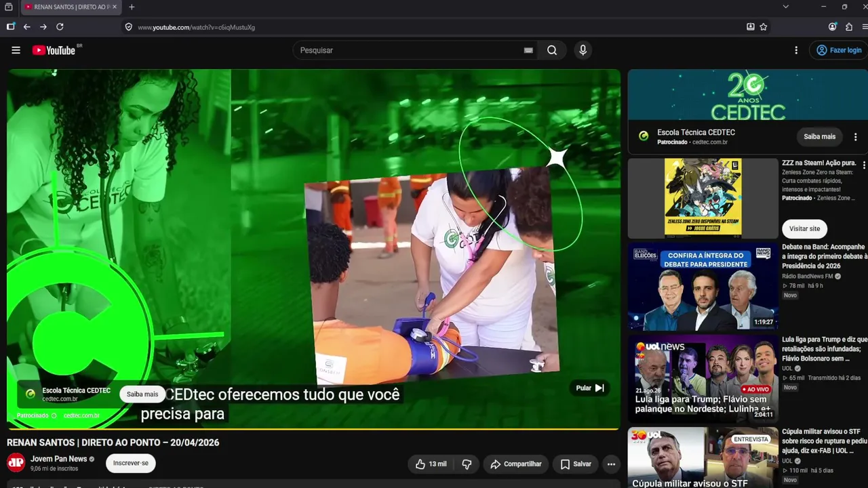This screenshot has height=488, width=868.
Task: Open the browser application menu
Action: 865,27
